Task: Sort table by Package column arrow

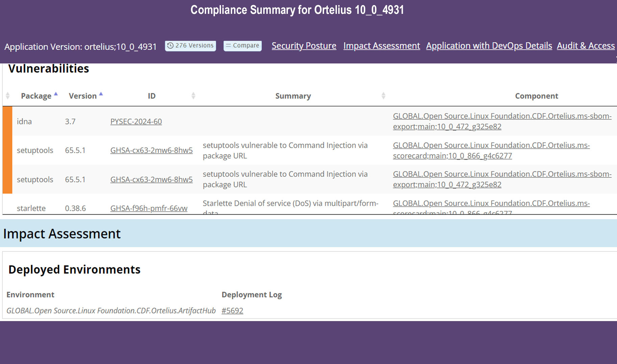Action: point(56,94)
